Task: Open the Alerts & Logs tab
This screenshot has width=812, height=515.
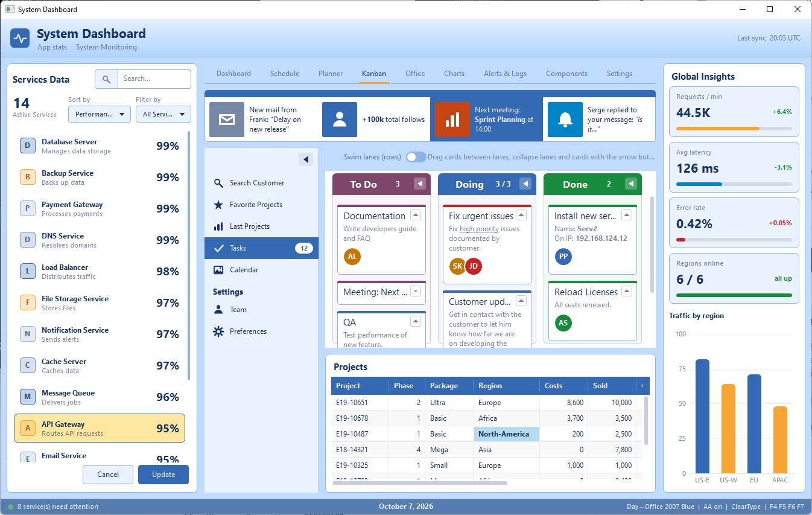Action: pyautogui.click(x=506, y=74)
